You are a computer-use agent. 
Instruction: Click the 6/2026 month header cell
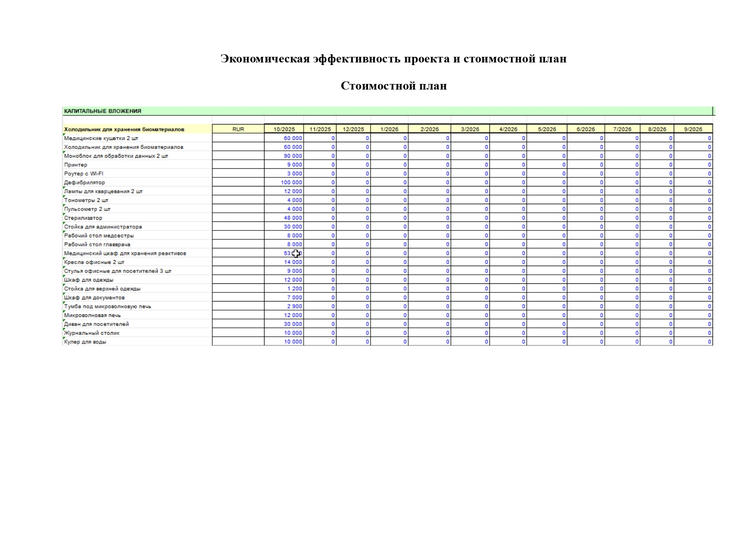[585, 129]
